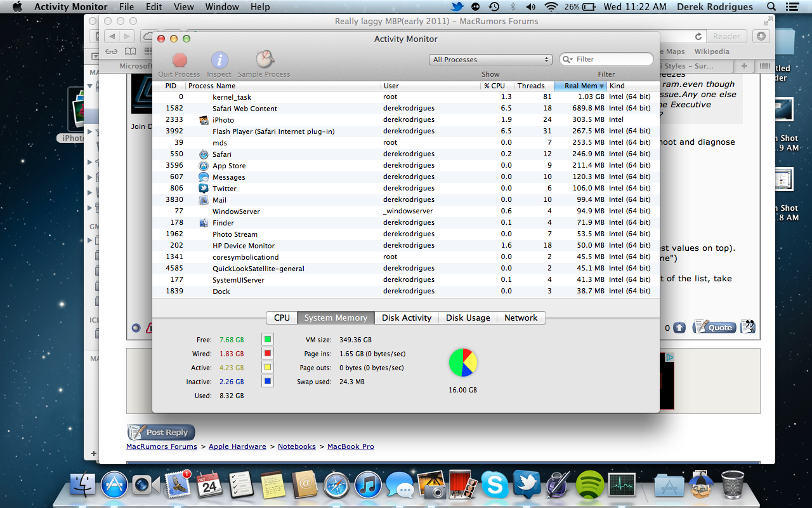812x508 pixels.
Task: Show the Network tab
Action: pyautogui.click(x=521, y=317)
